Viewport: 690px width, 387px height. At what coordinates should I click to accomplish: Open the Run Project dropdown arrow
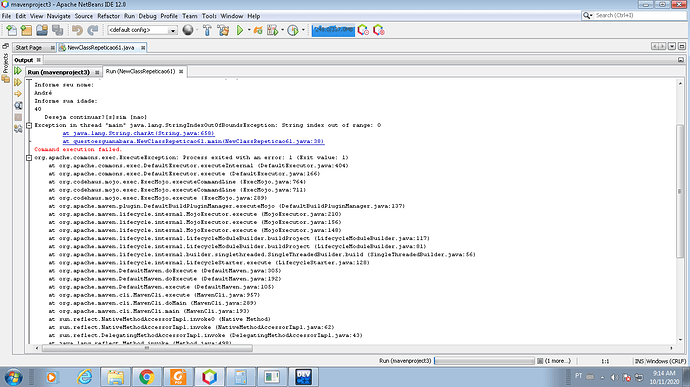tap(249, 30)
